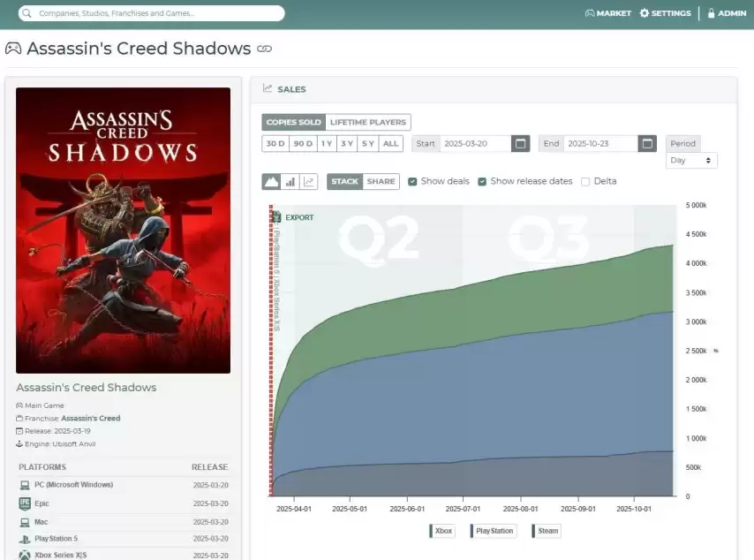The image size is (754, 560).
Task: Click the Market gamepad icon
Action: click(590, 13)
